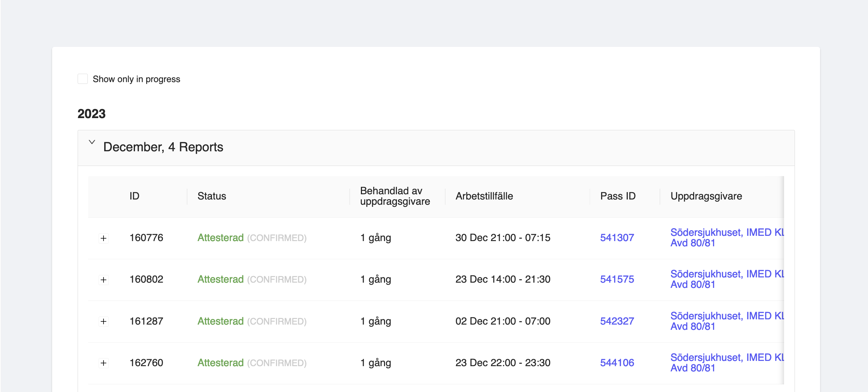Click the Status column header

click(x=212, y=196)
